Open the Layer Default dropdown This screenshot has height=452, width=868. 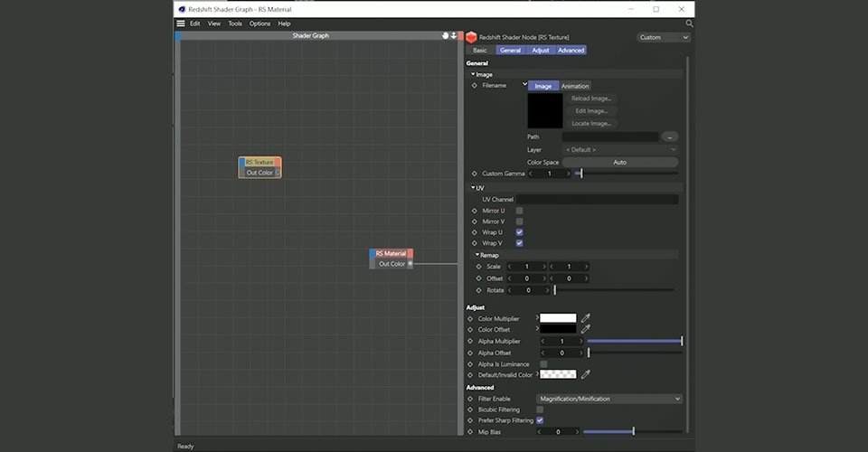pyautogui.click(x=620, y=150)
